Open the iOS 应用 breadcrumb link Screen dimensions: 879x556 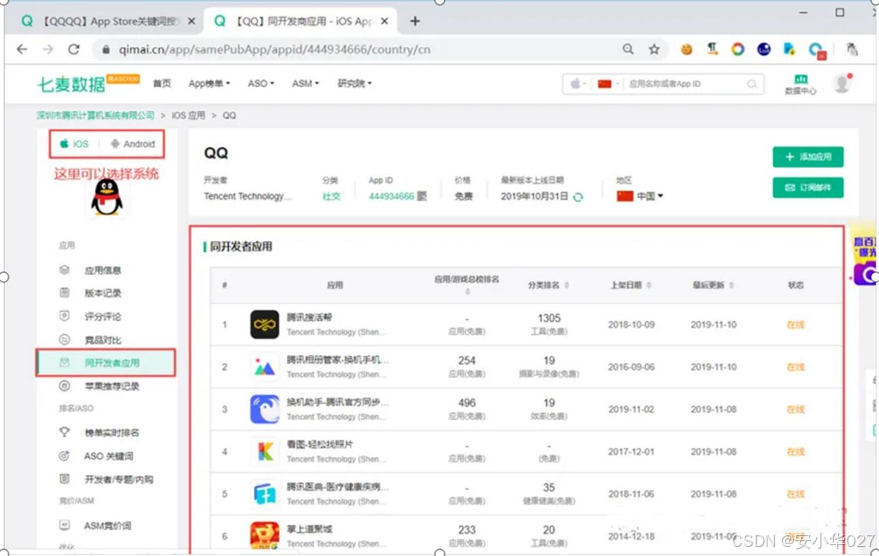[x=188, y=115]
